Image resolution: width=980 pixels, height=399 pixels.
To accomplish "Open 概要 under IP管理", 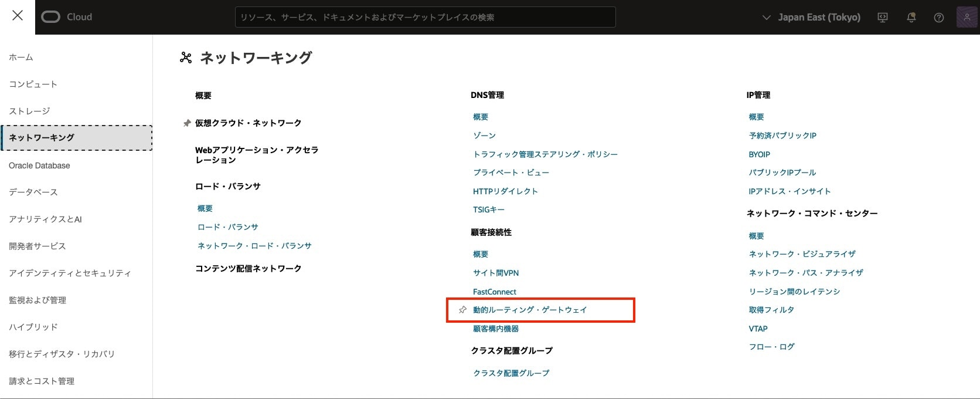I will point(756,117).
